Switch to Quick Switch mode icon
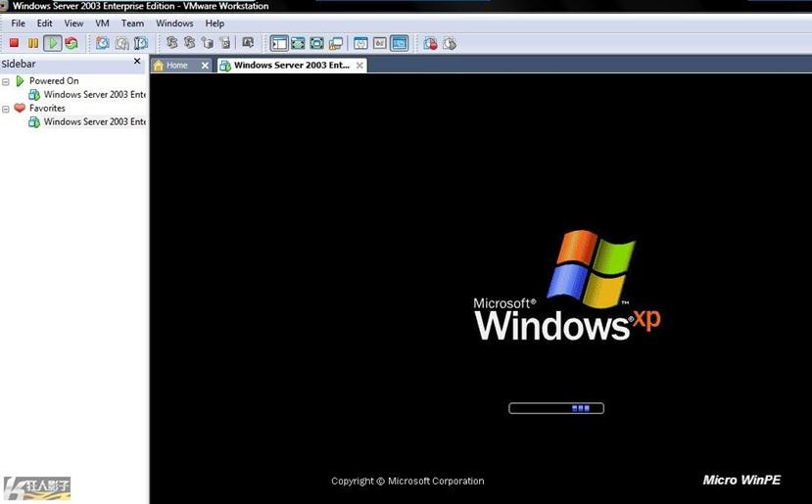 click(298, 43)
